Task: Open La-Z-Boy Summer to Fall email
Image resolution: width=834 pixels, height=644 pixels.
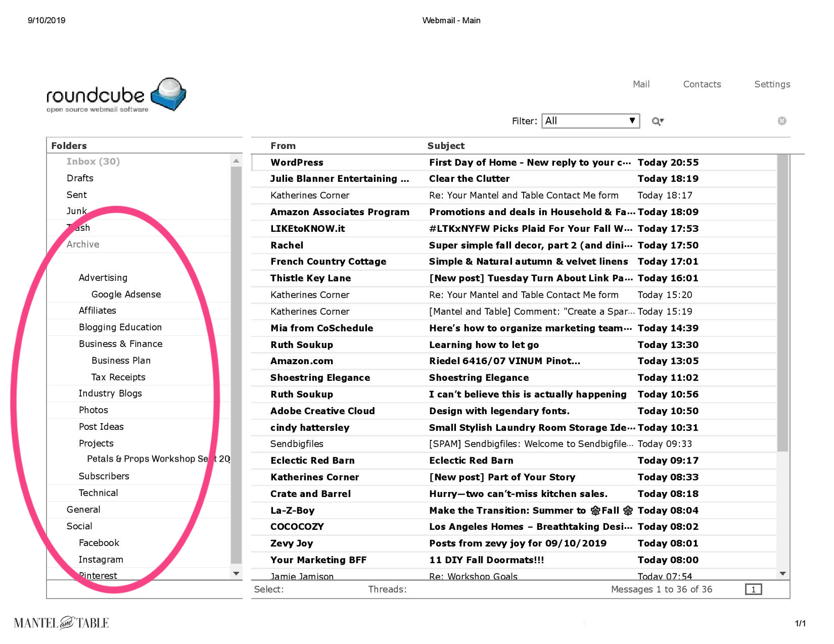Action: pyautogui.click(x=514, y=511)
